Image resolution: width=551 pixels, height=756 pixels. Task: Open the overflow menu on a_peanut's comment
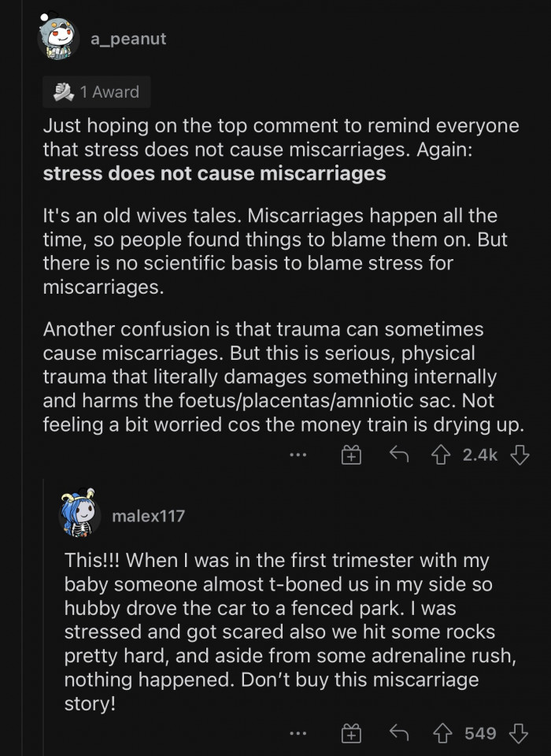point(298,454)
